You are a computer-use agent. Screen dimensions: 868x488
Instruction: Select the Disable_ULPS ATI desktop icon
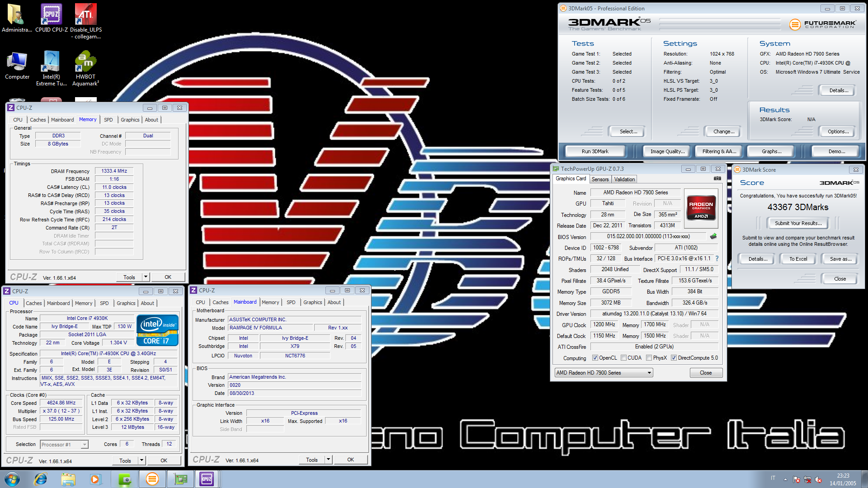coord(86,21)
